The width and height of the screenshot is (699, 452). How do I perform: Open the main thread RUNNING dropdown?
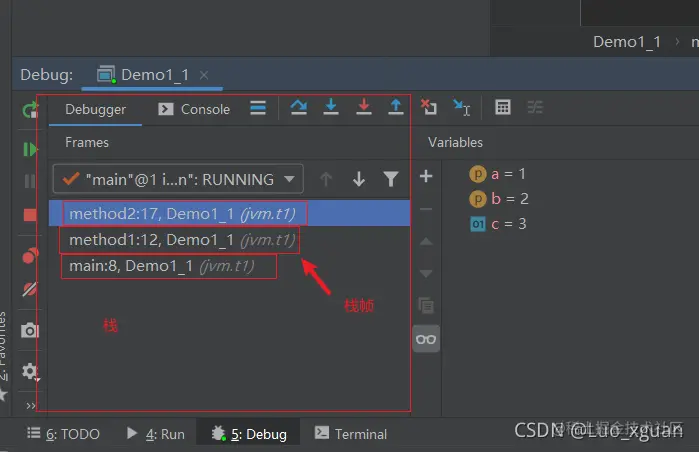178,179
